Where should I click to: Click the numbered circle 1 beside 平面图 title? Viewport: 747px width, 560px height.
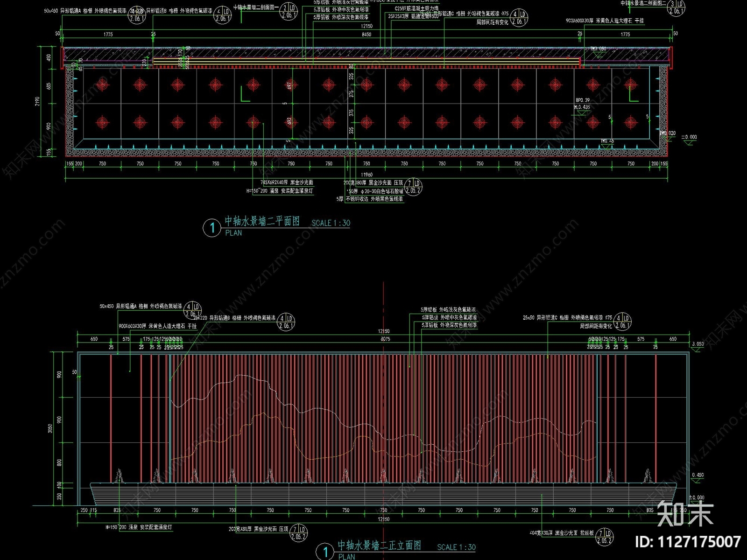[x=212, y=228]
